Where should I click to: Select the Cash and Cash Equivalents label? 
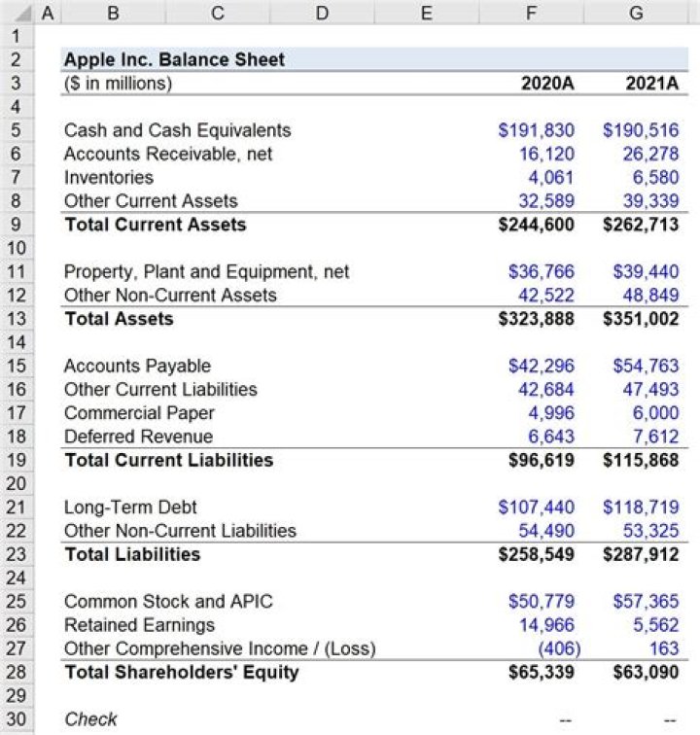click(177, 130)
